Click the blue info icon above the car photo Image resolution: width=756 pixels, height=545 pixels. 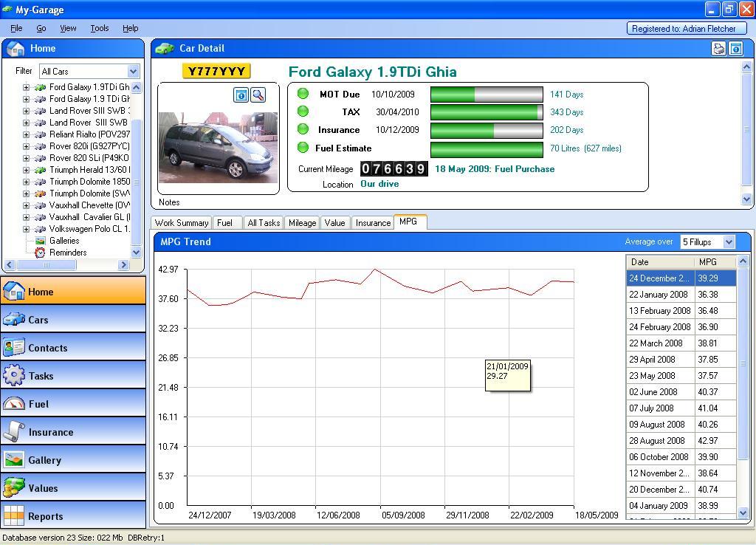tap(241, 95)
